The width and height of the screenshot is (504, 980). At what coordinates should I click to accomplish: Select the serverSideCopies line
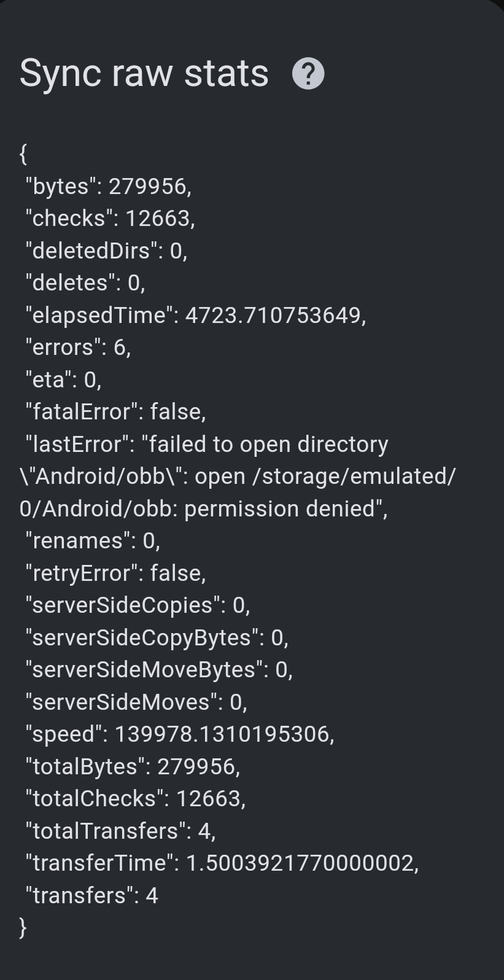click(x=138, y=605)
